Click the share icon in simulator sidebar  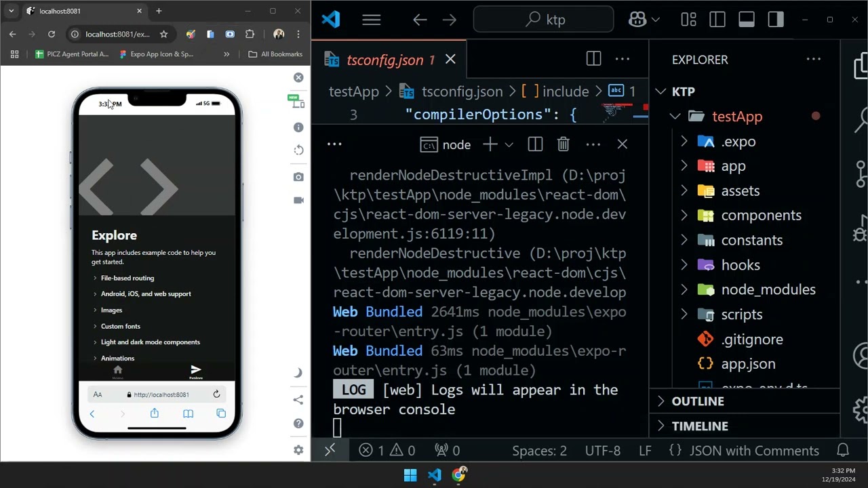click(298, 400)
